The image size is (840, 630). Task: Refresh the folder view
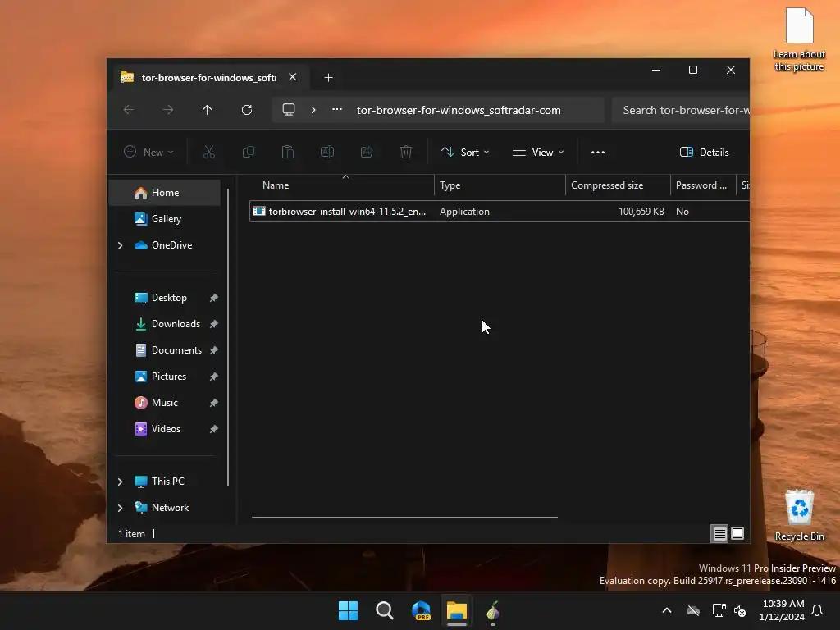pyautogui.click(x=247, y=110)
